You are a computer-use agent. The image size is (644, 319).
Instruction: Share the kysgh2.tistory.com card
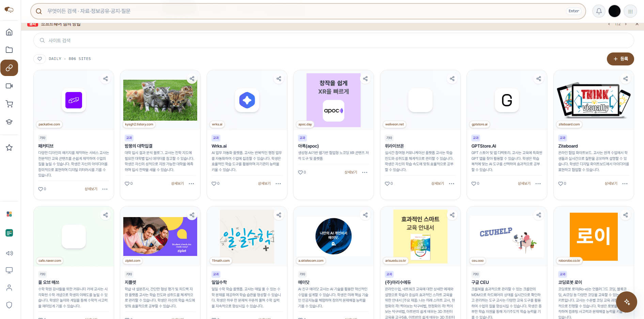pyautogui.click(x=192, y=79)
